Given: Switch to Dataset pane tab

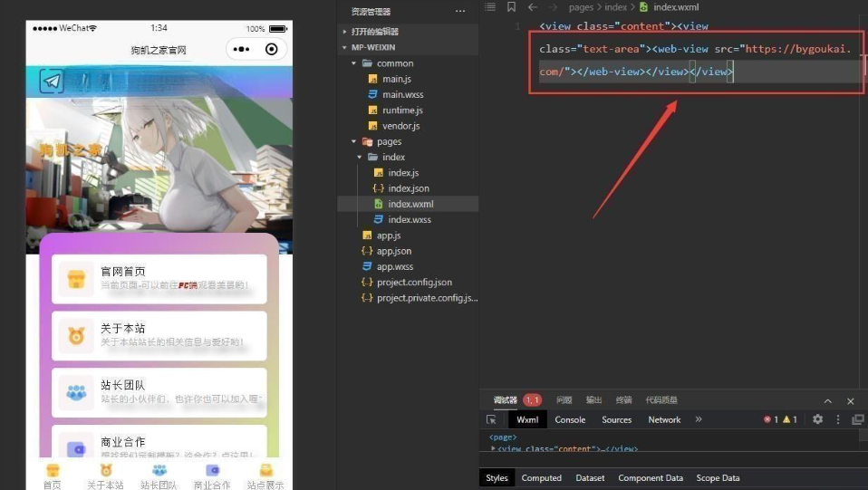Looking at the screenshot, I should point(590,478).
